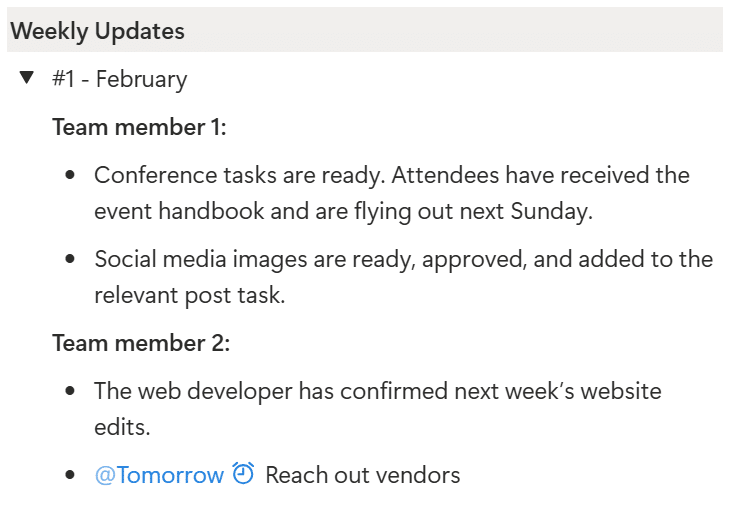Click the bullet before 'The web developer'
This screenshot has width=733, height=511.
point(70,391)
